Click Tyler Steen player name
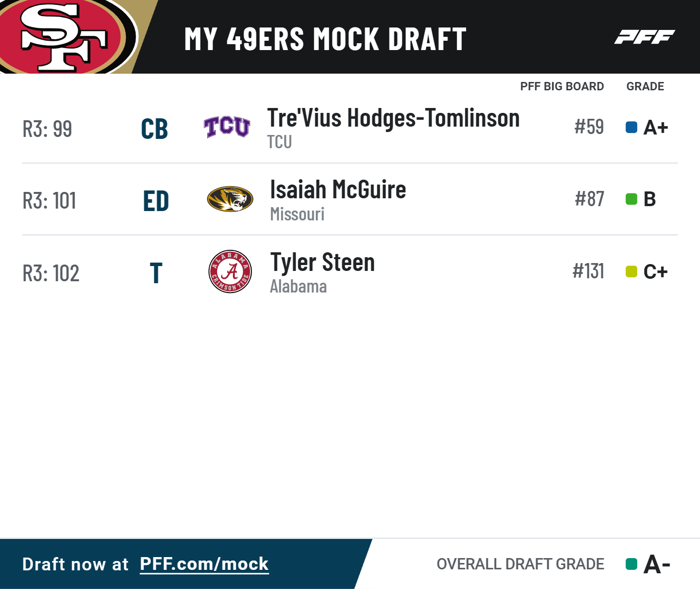The height and width of the screenshot is (589, 700). [x=322, y=263]
